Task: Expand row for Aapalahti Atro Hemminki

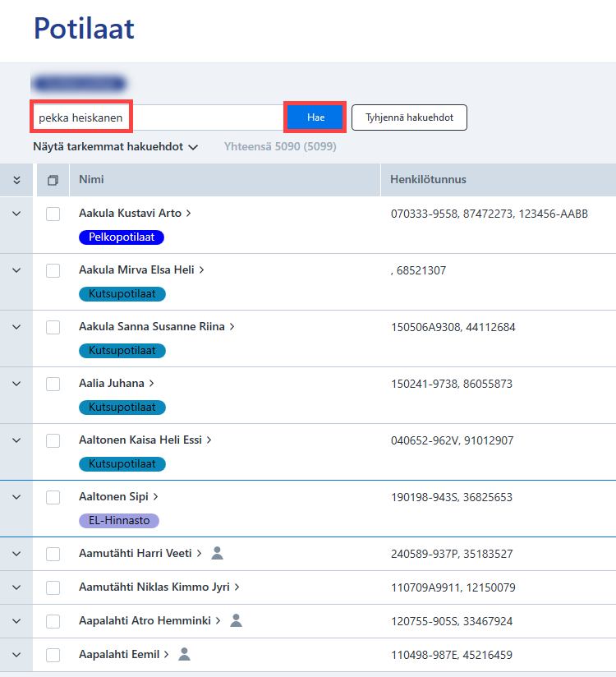Action: click(16, 621)
